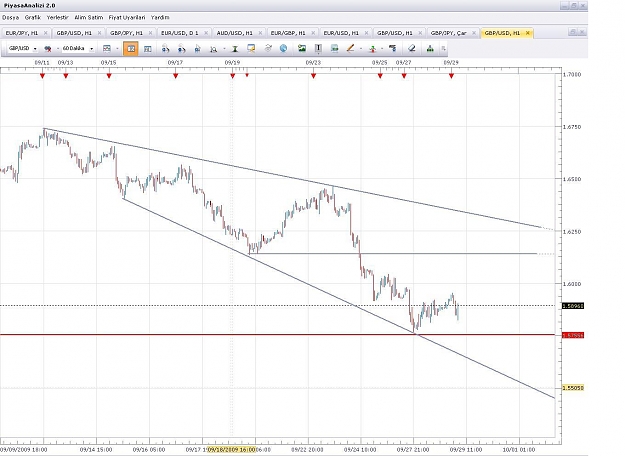This screenshot has width=625, height=456.
Task: Click the green I-beam cursor tool icon
Action: tap(235, 49)
